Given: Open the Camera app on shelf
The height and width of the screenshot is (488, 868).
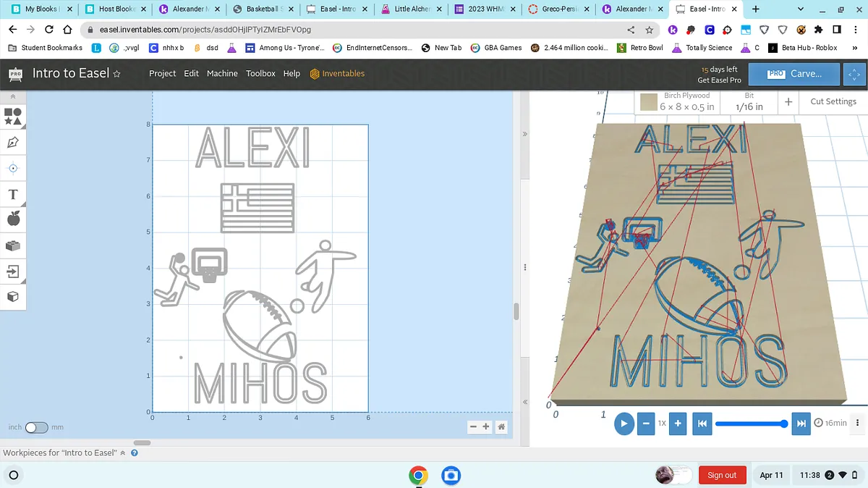Looking at the screenshot, I should click(451, 476).
